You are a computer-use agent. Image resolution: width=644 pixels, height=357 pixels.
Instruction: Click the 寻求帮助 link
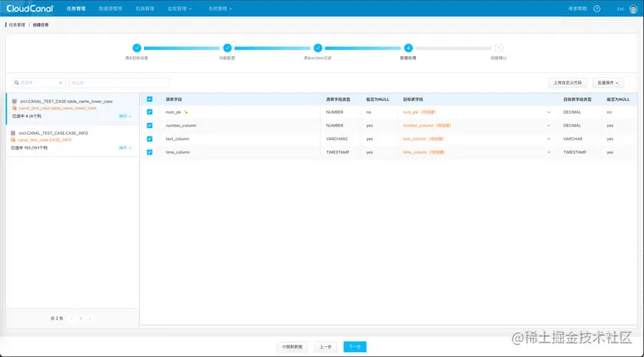click(577, 8)
